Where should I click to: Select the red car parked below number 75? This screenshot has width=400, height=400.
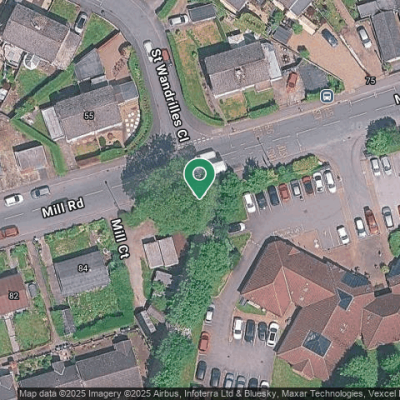coord(292,81)
